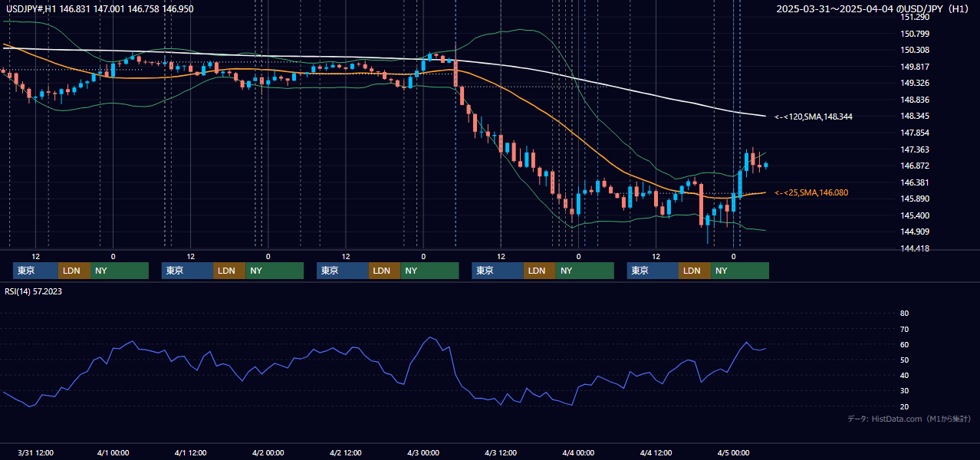980x460 pixels.
Task: Click the leftmost 東京 session box
Action: (x=35, y=271)
